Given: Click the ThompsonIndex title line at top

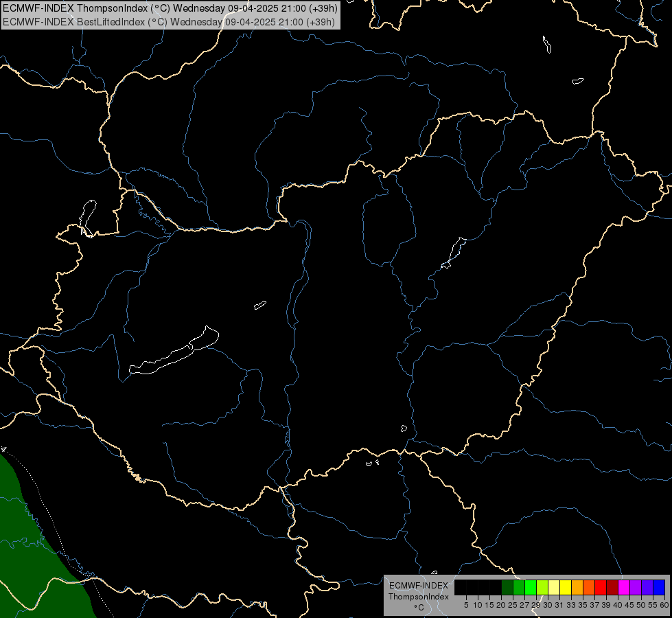Looking at the screenshot, I should [x=170, y=8].
